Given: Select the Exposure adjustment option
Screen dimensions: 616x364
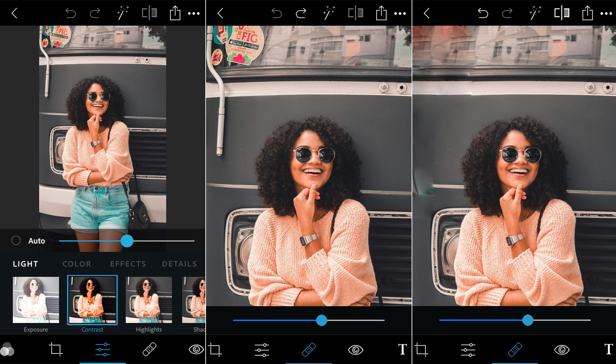Looking at the screenshot, I should click(36, 300).
